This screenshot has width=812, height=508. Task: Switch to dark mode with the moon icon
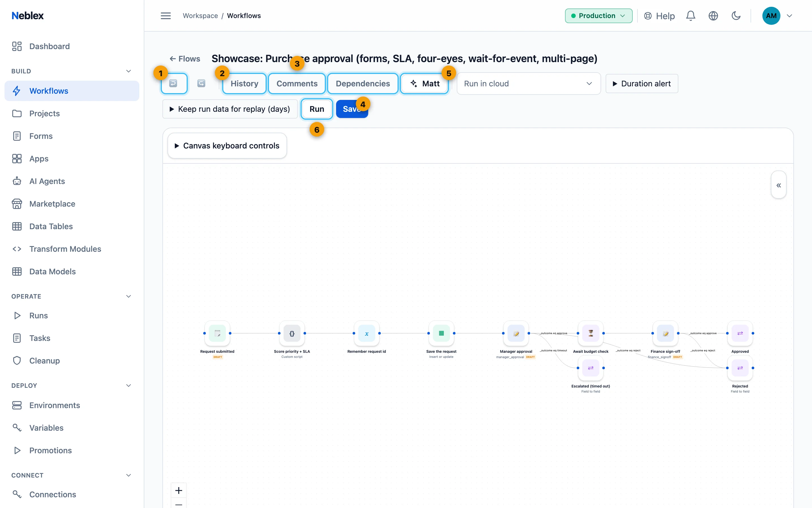point(736,16)
